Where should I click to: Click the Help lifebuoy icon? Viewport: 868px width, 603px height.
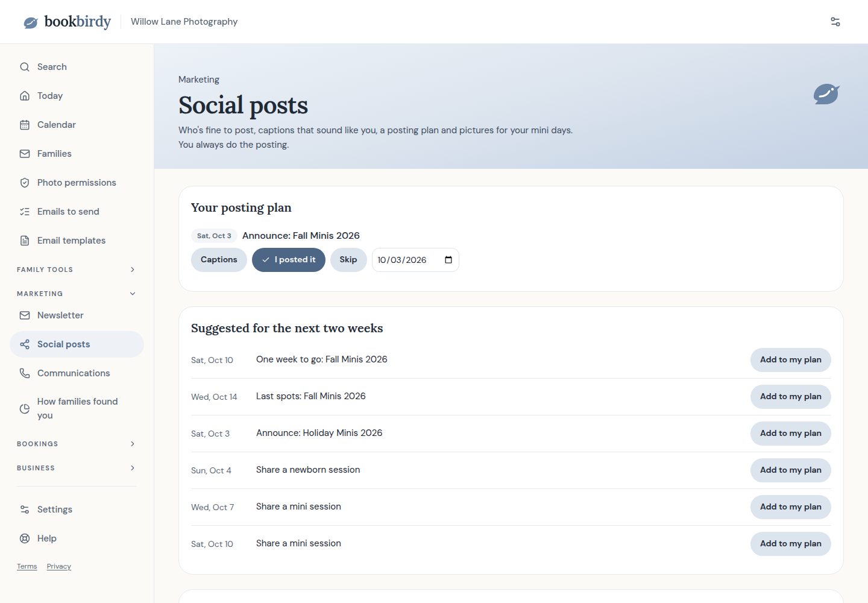point(25,538)
